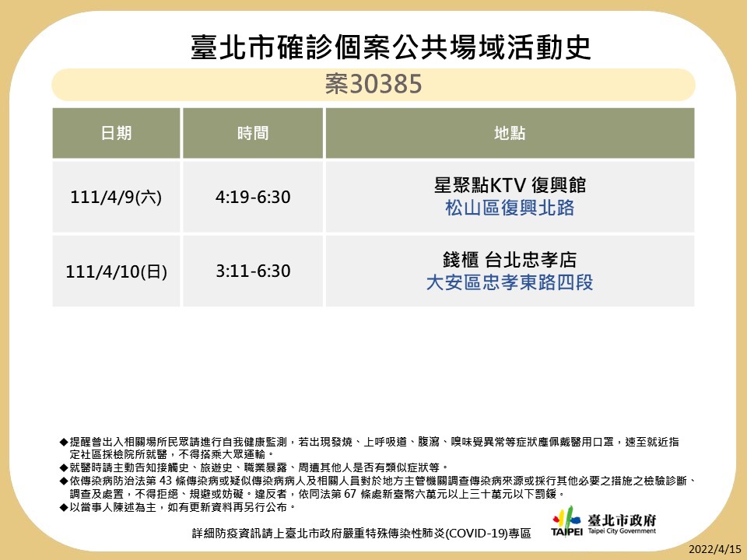Select the time cell 4:19-6:30

pos(253,197)
